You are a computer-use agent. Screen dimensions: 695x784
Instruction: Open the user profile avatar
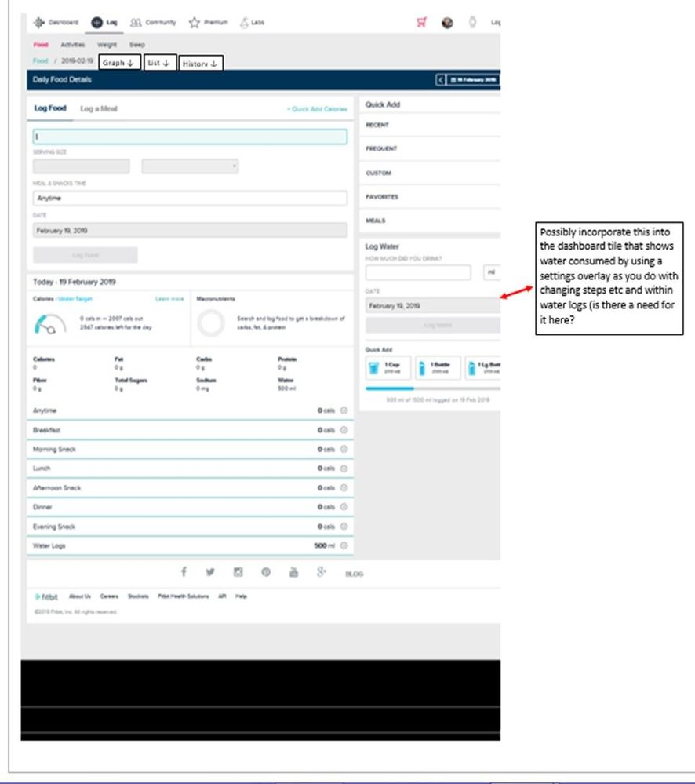[x=447, y=23]
